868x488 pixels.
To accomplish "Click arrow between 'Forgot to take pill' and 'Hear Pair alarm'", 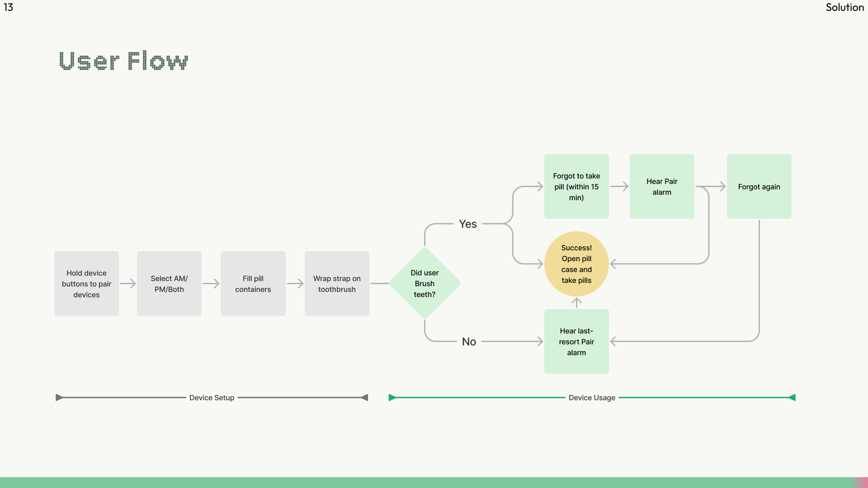I will pos(619,187).
